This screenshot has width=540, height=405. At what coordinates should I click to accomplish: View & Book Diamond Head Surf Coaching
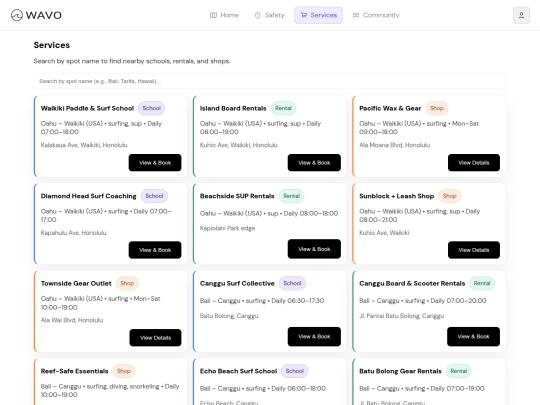(x=155, y=250)
